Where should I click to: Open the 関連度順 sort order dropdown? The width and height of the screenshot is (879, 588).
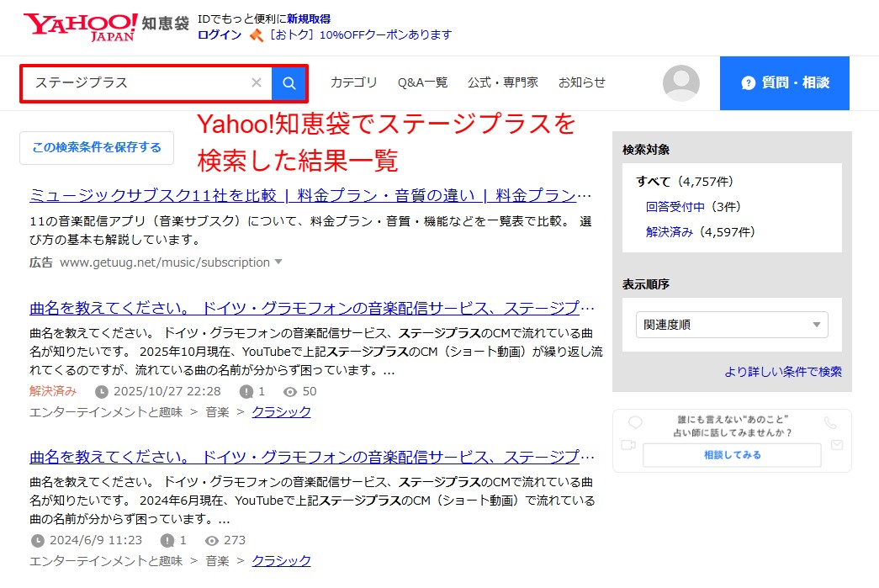tap(732, 325)
